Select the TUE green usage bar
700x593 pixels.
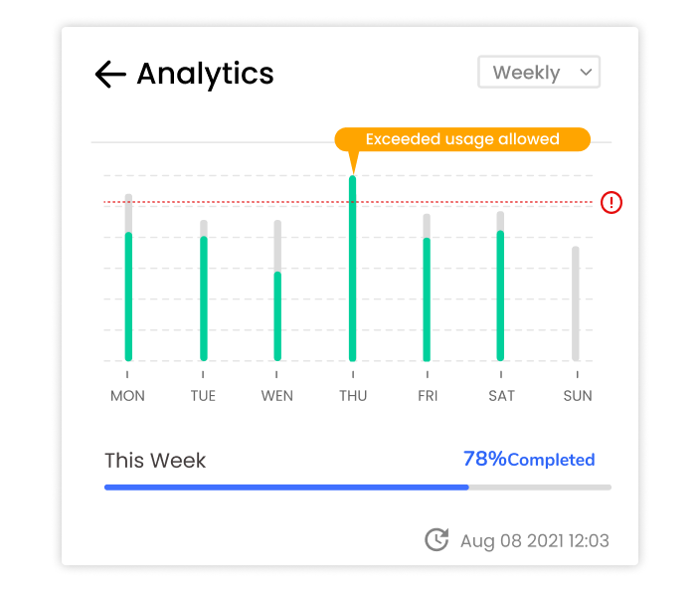coord(204,298)
